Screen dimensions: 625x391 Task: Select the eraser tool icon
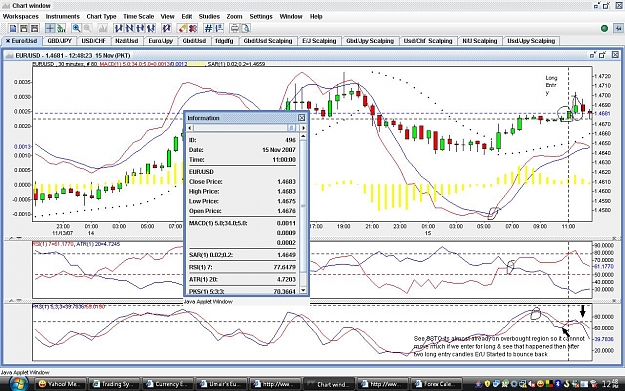(182, 28)
